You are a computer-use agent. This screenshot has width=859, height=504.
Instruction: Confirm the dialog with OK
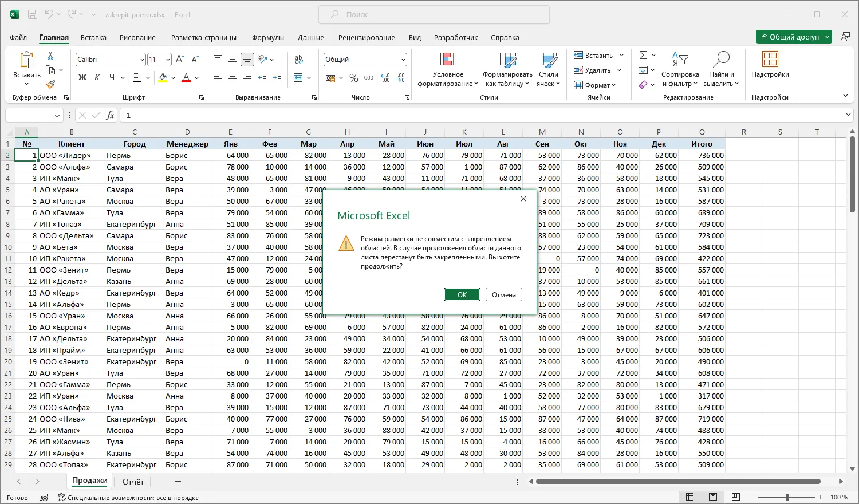[x=462, y=294]
